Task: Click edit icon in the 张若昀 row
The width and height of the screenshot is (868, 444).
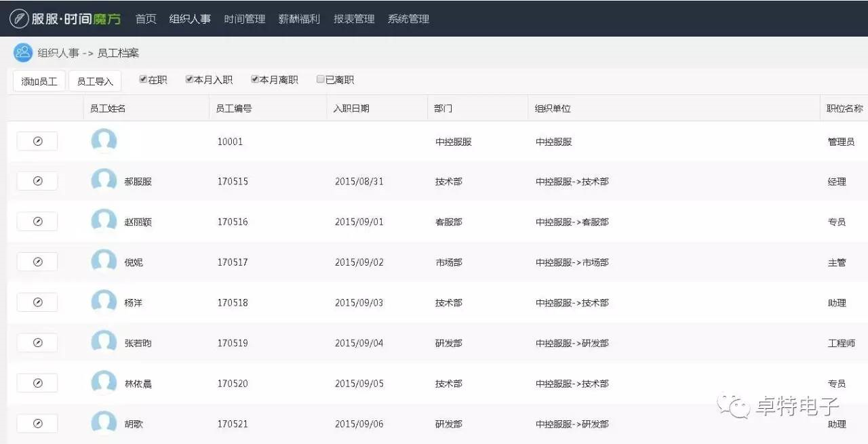Action: pyautogui.click(x=37, y=343)
